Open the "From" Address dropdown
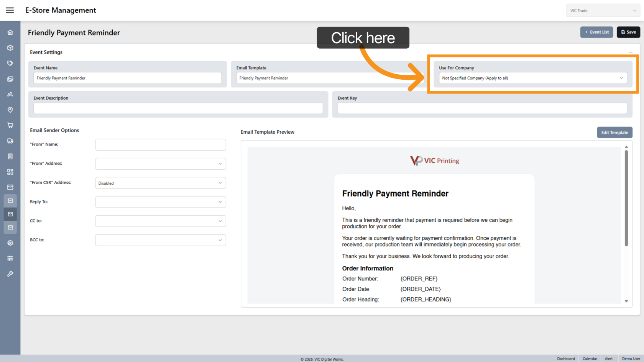Image resolution: width=644 pixels, height=362 pixels. (160, 164)
